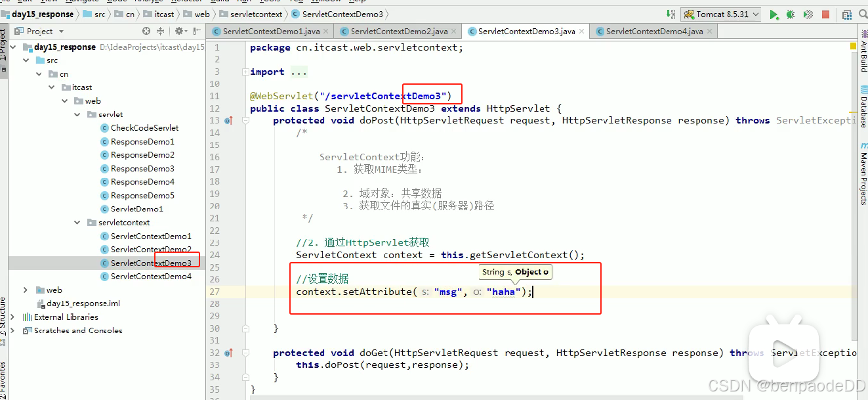Close the ServletContextDemo2.java tab
868x400 pixels.
tap(454, 32)
